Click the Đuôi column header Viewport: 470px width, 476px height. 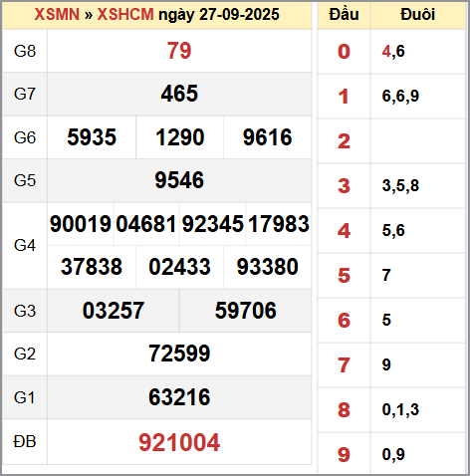pos(418,15)
